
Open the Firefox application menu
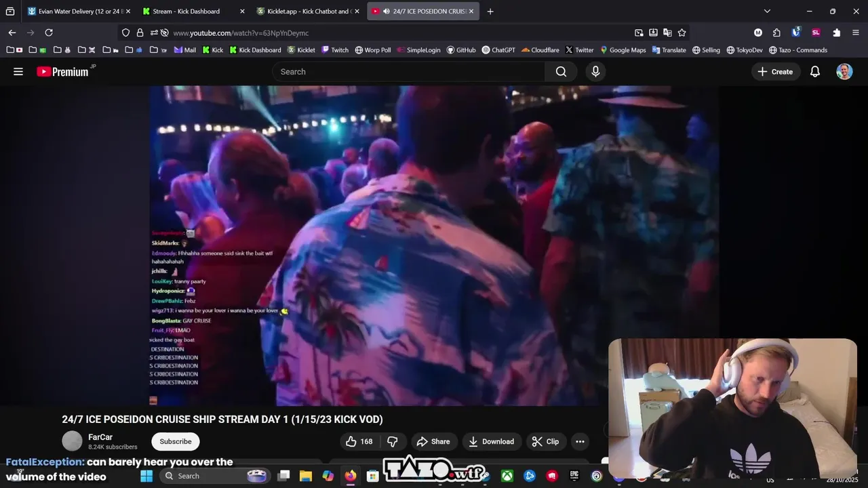(856, 33)
